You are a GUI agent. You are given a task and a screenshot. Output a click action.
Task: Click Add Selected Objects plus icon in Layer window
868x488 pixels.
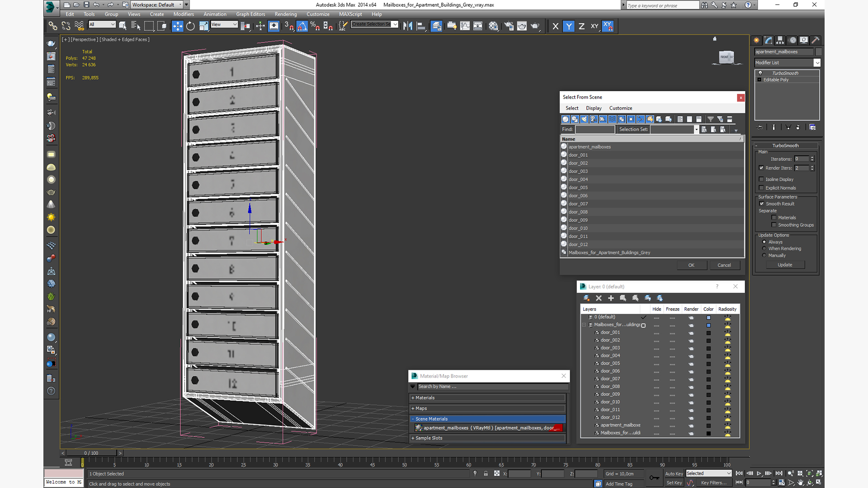[611, 298]
